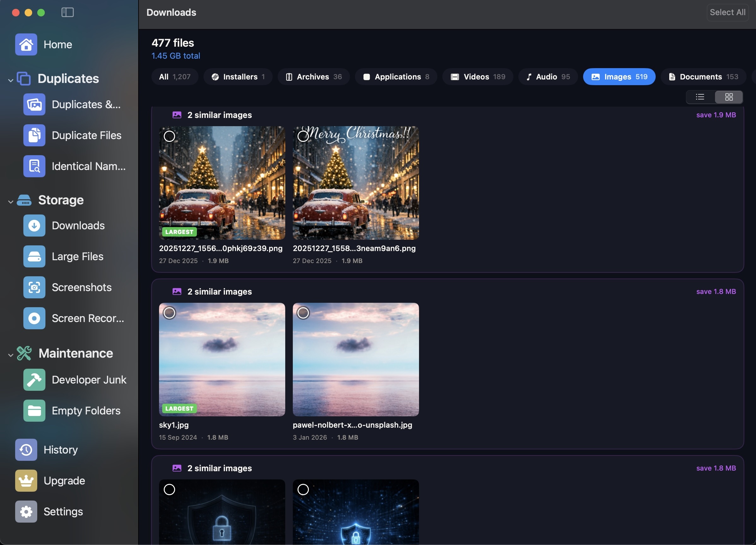Image resolution: width=756 pixels, height=545 pixels.
Task: Open the Upgrade crown icon
Action: [26, 481]
